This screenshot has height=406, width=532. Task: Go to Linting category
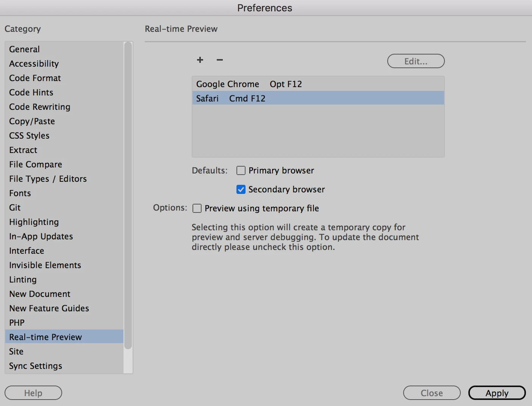click(x=23, y=280)
